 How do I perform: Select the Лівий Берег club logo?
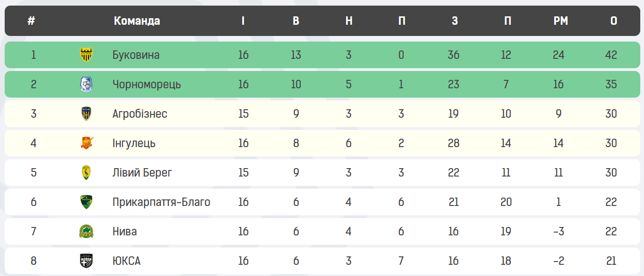[86, 173]
